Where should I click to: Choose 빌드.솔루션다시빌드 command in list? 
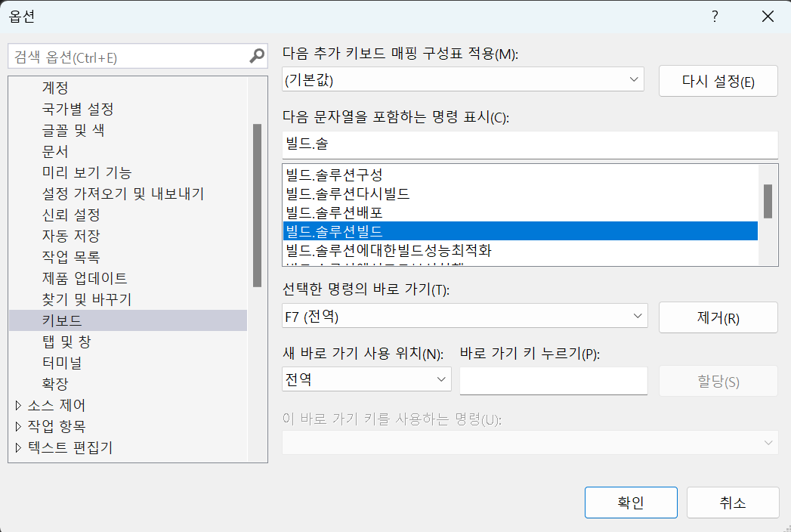pos(348,193)
